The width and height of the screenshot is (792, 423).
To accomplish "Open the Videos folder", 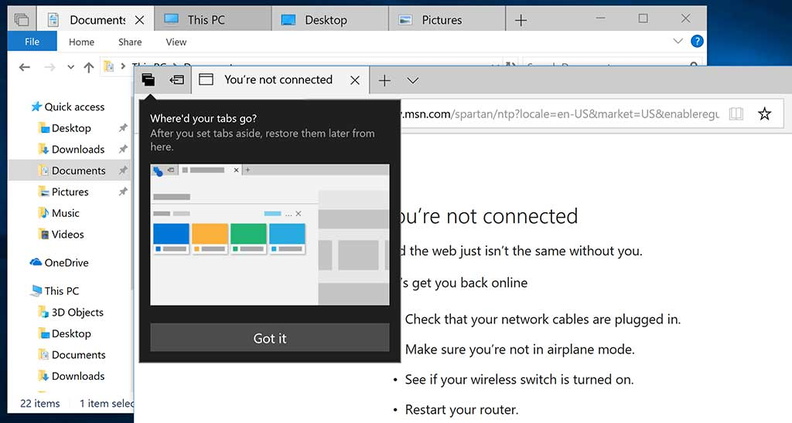I will point(61,234).
